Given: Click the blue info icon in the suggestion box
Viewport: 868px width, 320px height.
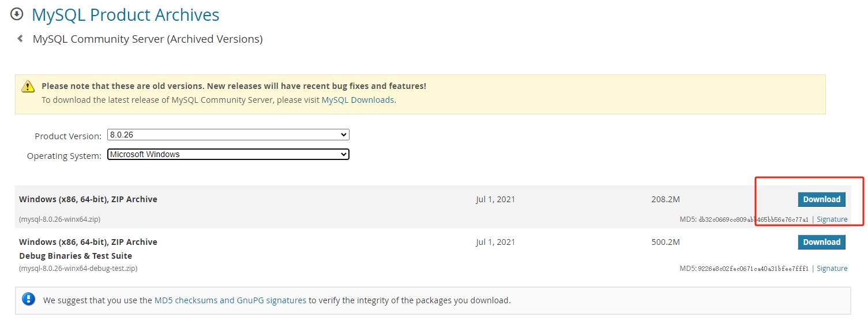Looking at the screenshot, I should tap(28, 299).
